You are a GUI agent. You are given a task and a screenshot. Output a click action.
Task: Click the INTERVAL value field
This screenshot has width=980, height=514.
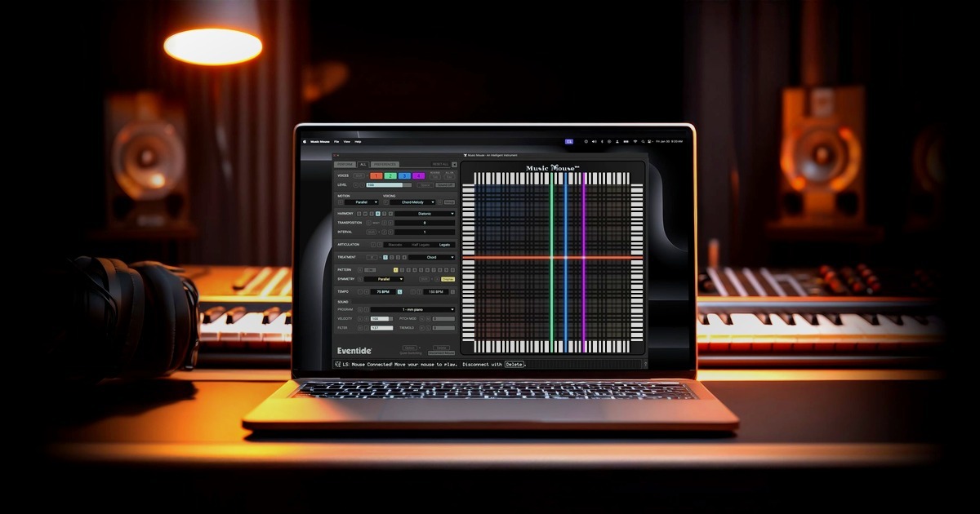(x=425, y=232)
